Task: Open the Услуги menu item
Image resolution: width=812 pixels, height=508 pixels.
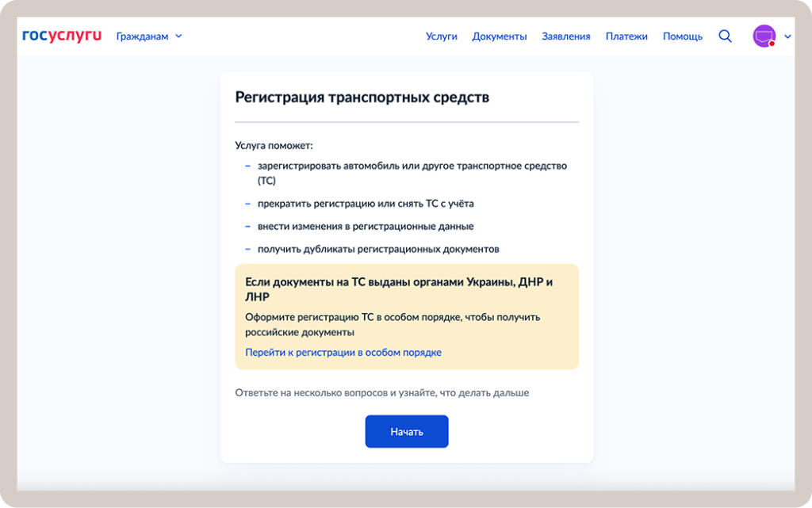Action: coord(442,36)
